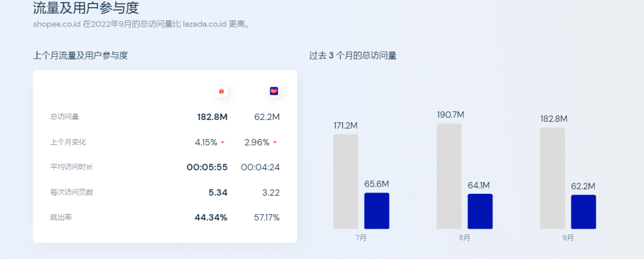Click the 00:05:55 visit duration
This screenshot has height=259, width=644.
(207, 167)
